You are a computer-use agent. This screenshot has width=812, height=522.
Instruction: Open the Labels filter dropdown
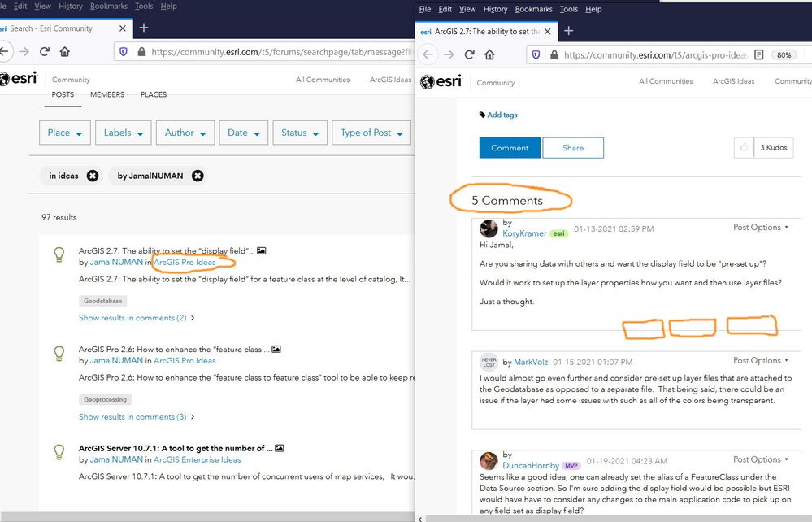pyautogui.click(x=124, y=133)
